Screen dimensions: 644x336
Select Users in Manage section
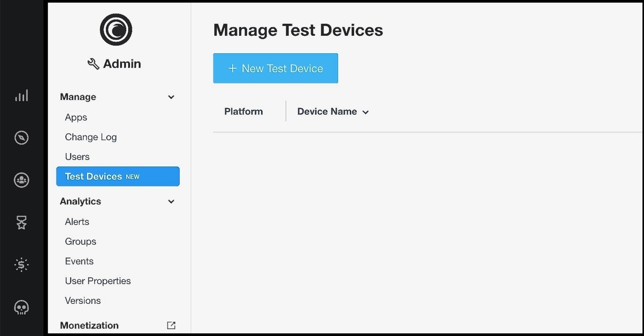(x=77, y=156)
